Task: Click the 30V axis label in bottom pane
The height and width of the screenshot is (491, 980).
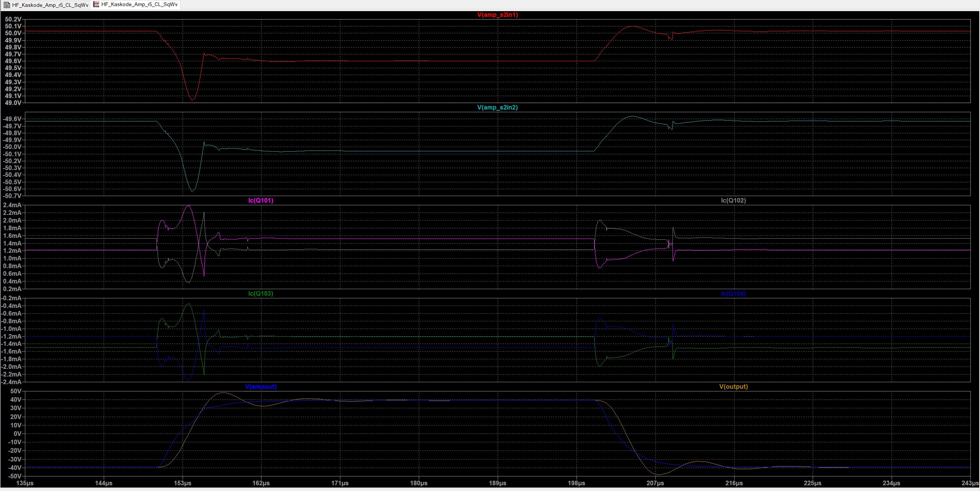Action: pyautogui.click(x=16, y=408)
